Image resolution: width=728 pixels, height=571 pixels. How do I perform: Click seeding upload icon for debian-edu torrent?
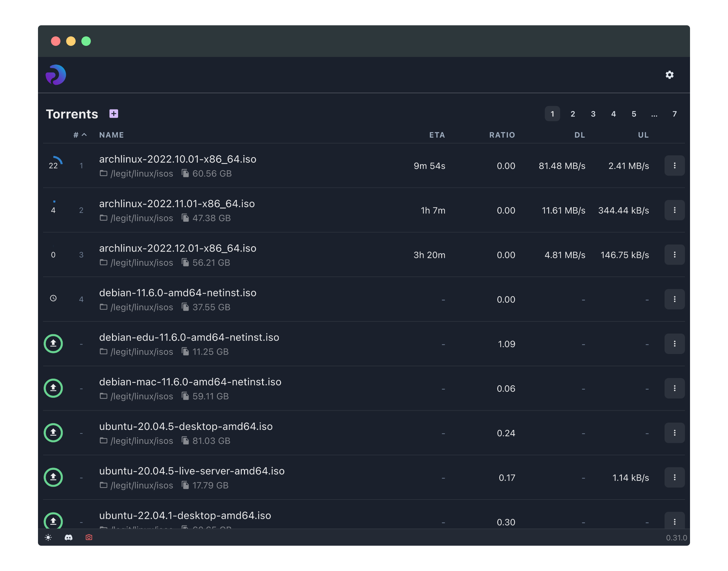pyautogui.click(x=53, y=344)
